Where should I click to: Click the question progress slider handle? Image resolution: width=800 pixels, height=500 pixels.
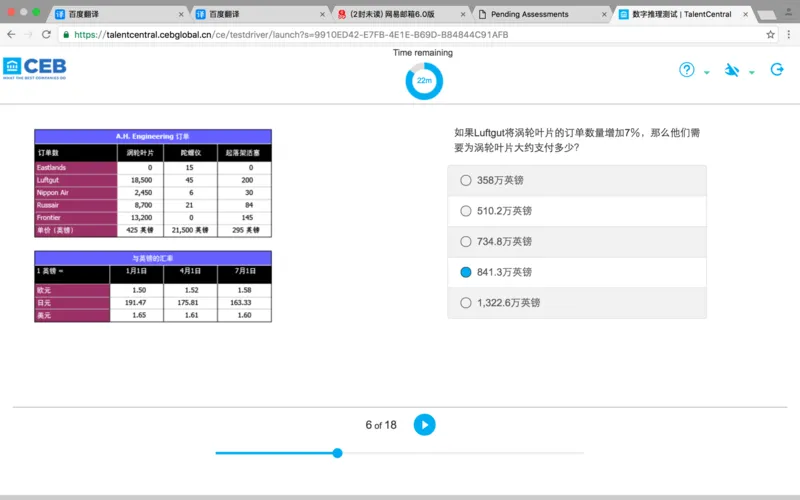tap(337, 453)
